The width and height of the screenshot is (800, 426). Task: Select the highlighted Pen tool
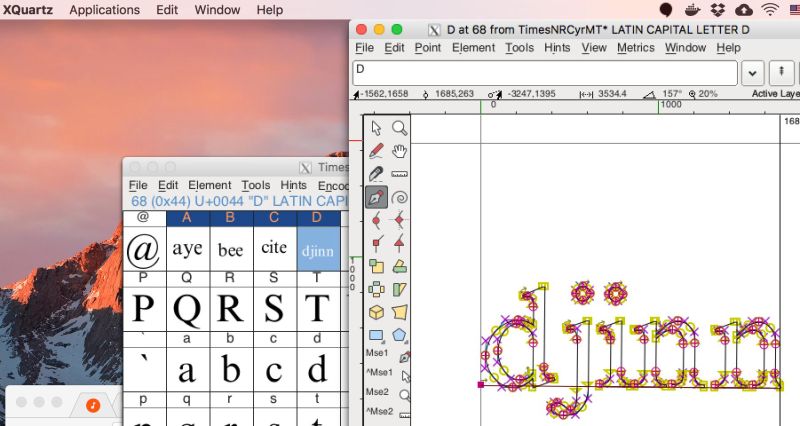[x=376, y=197]
